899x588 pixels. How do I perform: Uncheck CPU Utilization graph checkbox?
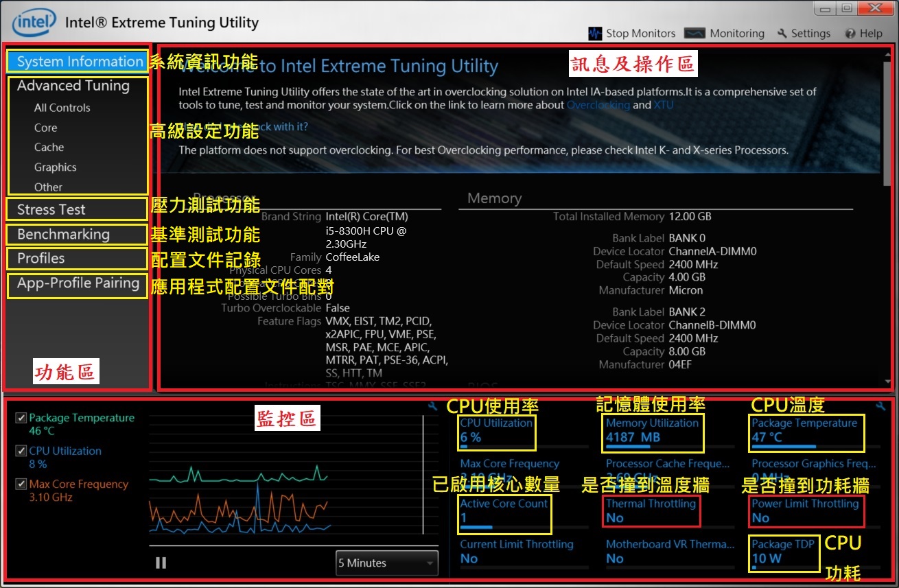click(x=21, y=451)
